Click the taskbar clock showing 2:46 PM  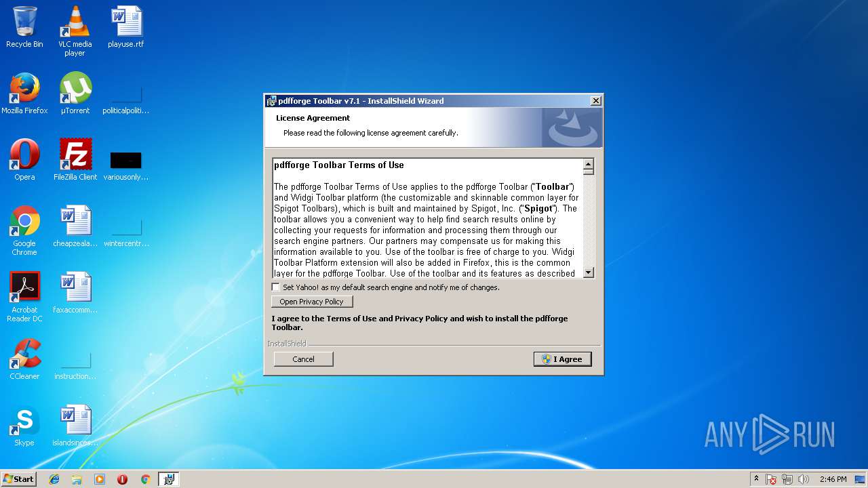[x=833, y=479]
